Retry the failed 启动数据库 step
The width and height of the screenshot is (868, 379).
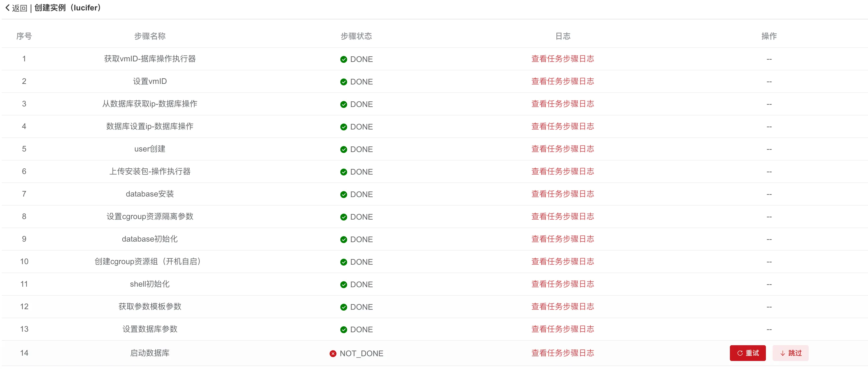pos(748,353)
